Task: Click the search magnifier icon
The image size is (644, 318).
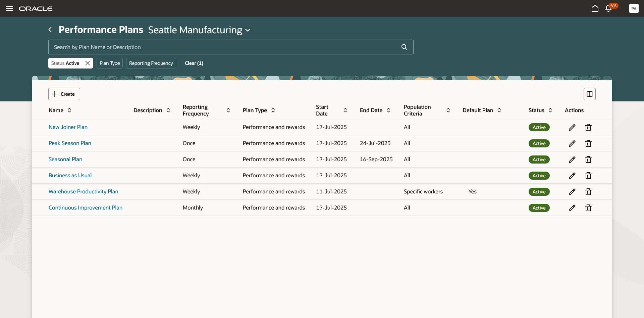Action: [x=404, y=47]
